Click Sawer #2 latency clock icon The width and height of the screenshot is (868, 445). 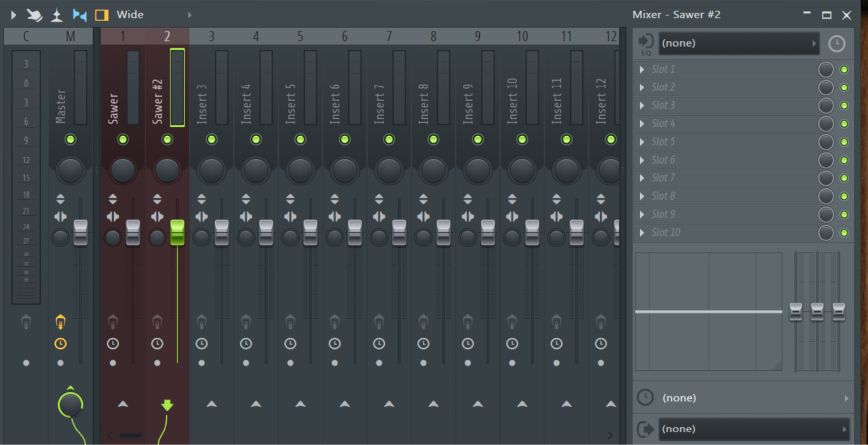157,344
